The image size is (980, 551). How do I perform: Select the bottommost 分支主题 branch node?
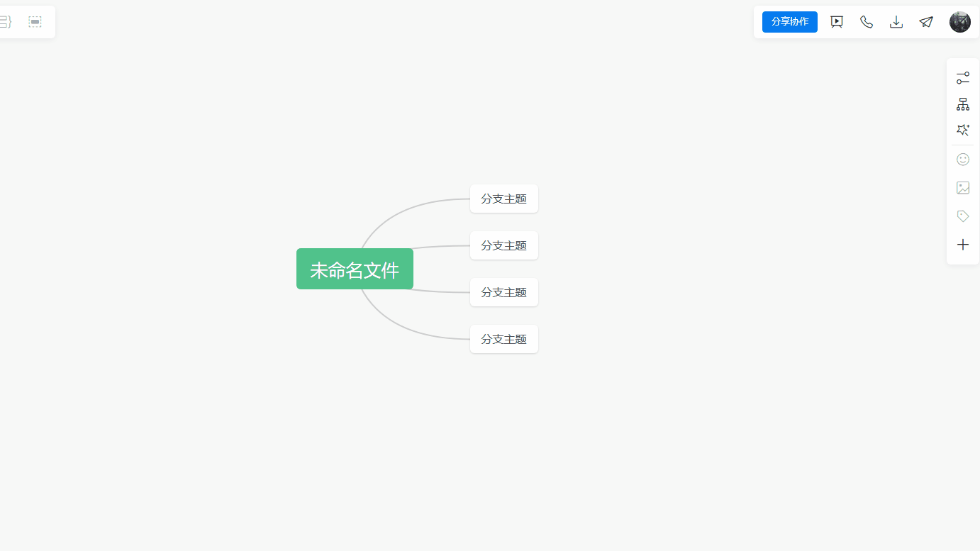pos(503,339)
